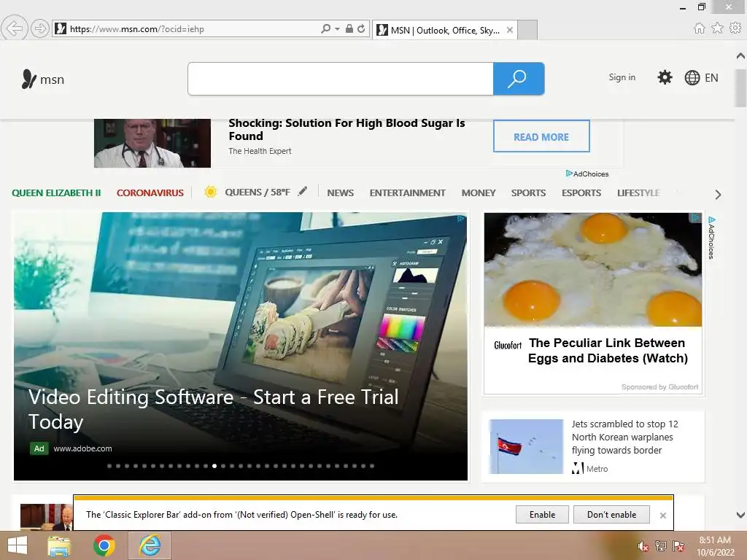
Task: Open the AdChoices icon under banner ad
Action: 587,174
